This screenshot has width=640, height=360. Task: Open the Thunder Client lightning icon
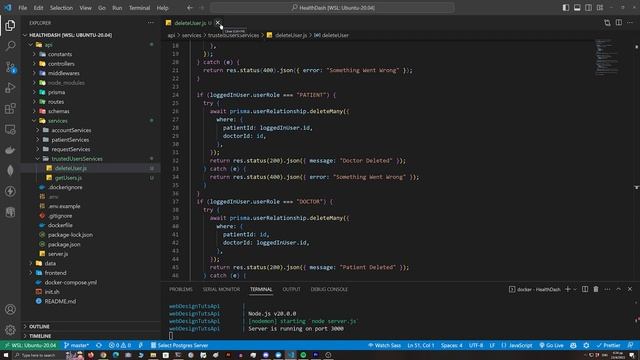coord(10,191)
